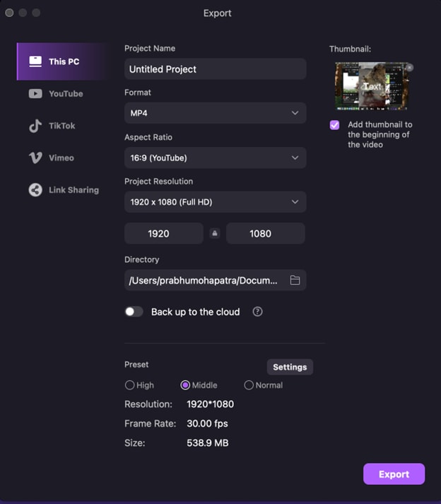Open preset Settings
This screenshot has height=504, width=441.
pyautogui.click(x=290, y=367)
